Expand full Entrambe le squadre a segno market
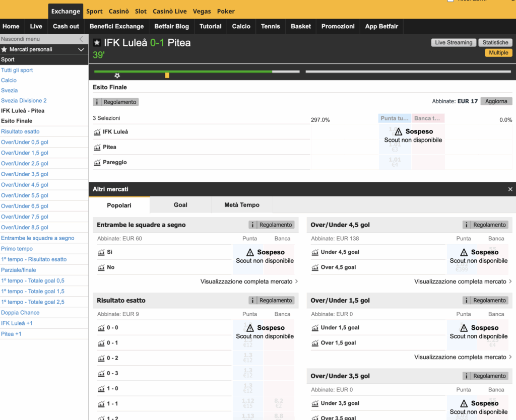This screenshot has width=516, height=420. (249, 282)
